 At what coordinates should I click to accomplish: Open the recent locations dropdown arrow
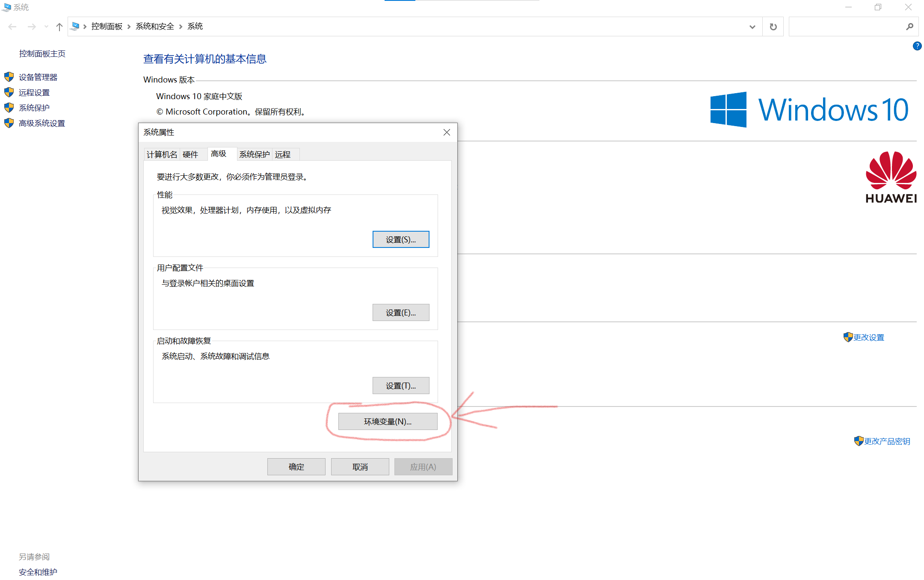pos(46,26)
